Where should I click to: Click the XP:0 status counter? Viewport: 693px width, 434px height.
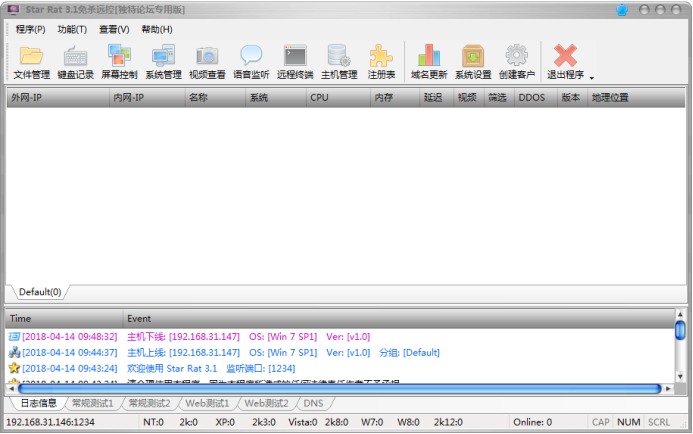tap(225, 422)
